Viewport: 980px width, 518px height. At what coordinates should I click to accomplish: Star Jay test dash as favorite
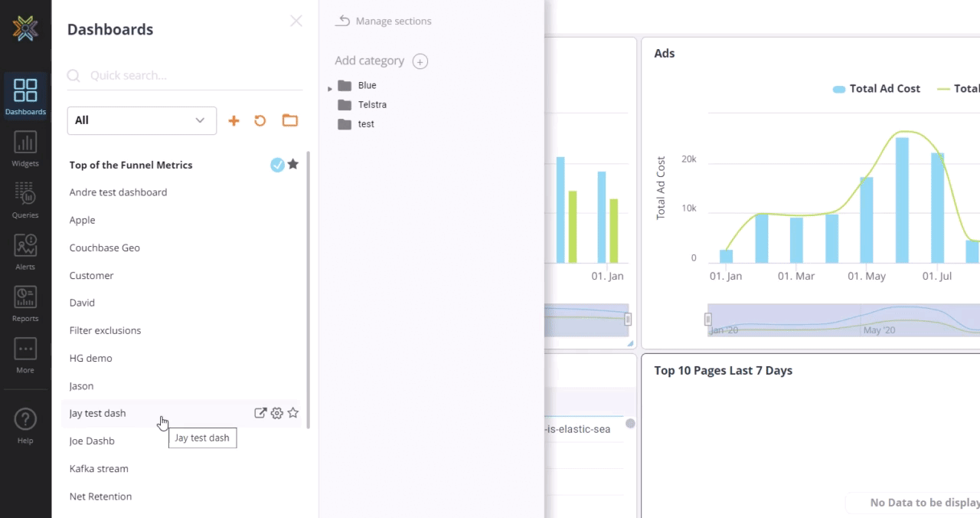pos(293,413)
